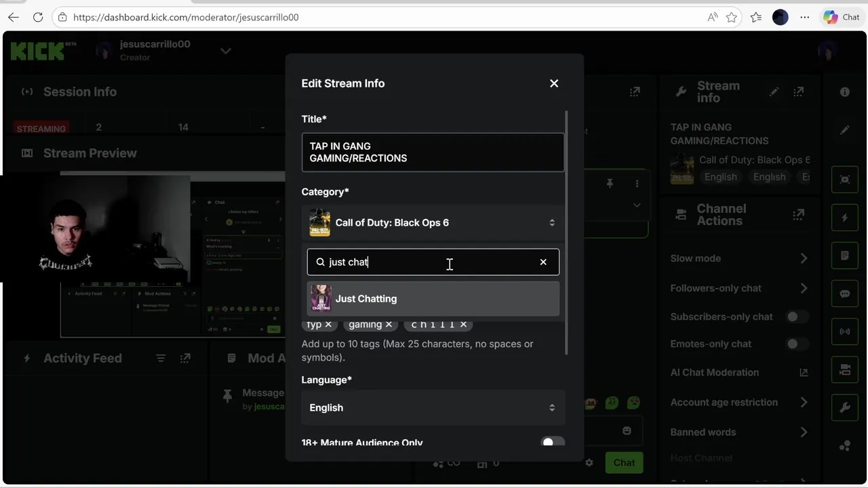Viewport: 868px width, 488px height.
Task: Edit the stream title text box
Action: point(433,152)
